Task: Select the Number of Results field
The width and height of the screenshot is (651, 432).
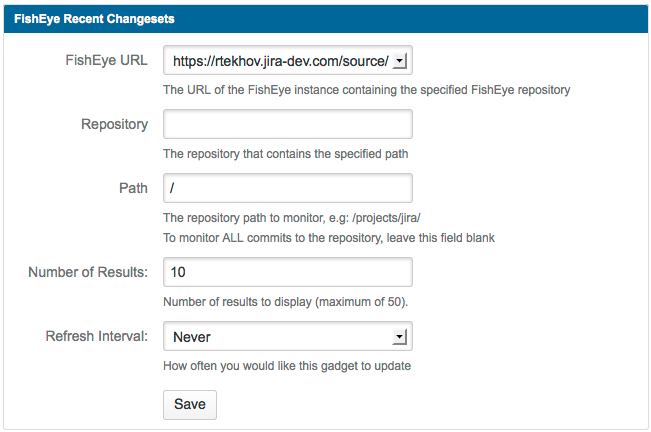Action: (287, 272)
